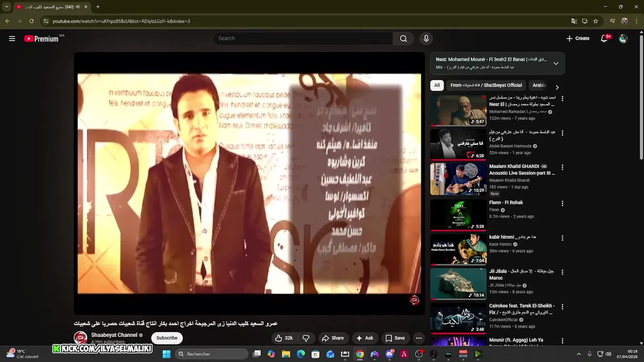Open YouTube notifications bell
This screenshot has height=362, width=644.
(x=605, y=39)
